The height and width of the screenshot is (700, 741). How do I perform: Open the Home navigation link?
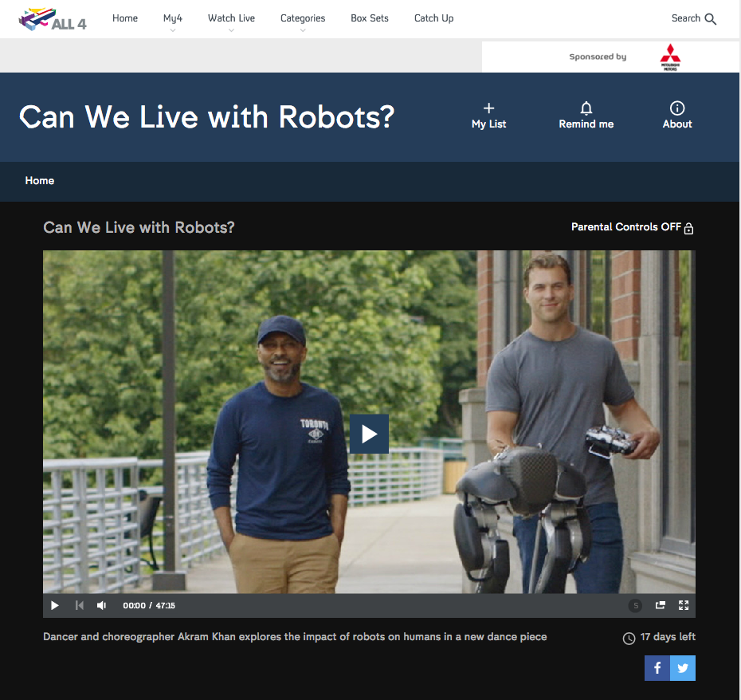[x=125, y=18]
